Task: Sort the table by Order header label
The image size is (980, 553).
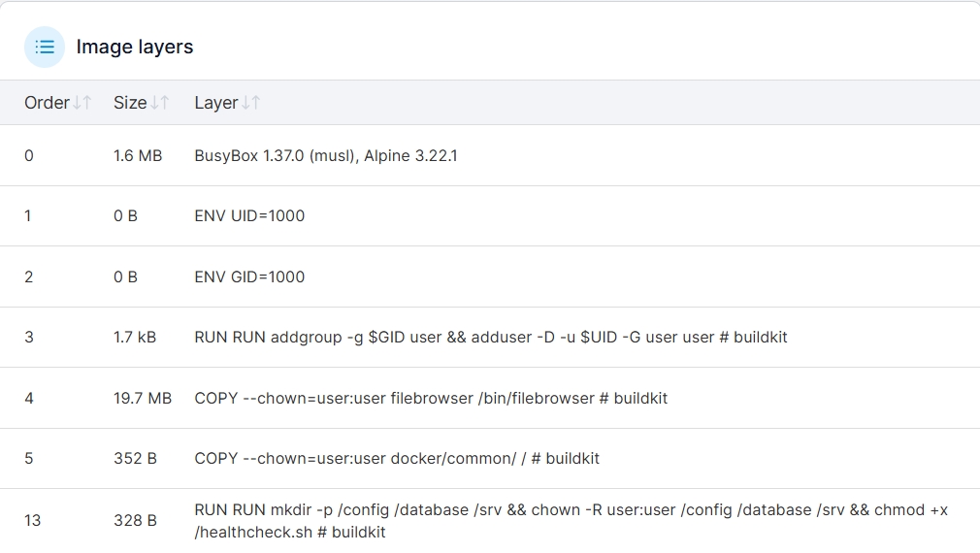Action: pyautogui.click(x=47, y=103)
